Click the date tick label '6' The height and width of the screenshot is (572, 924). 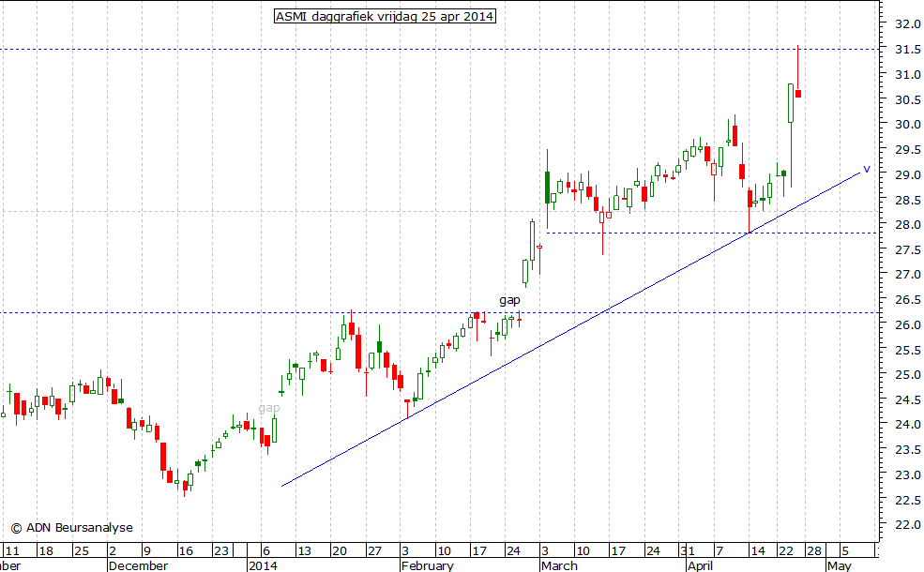(265, 551)
